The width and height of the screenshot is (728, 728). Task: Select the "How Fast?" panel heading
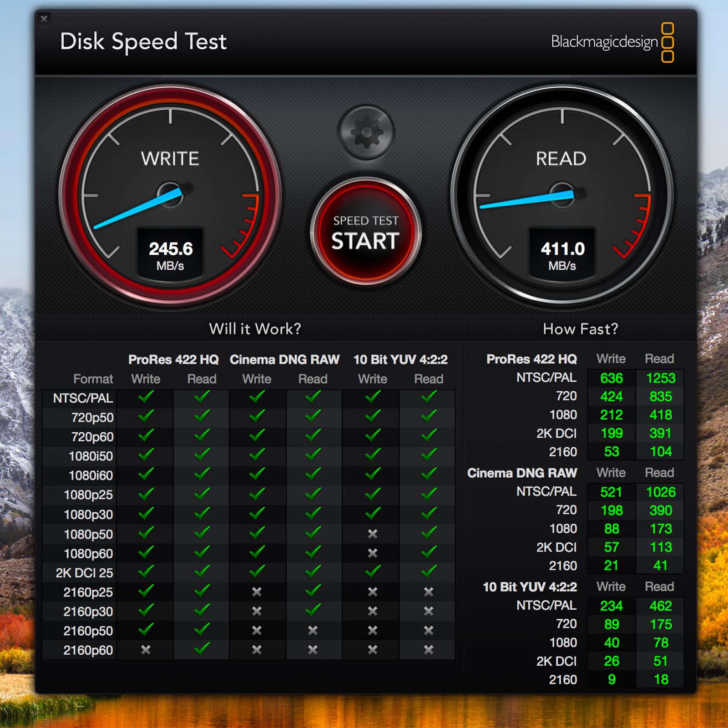tap(580, 329)
